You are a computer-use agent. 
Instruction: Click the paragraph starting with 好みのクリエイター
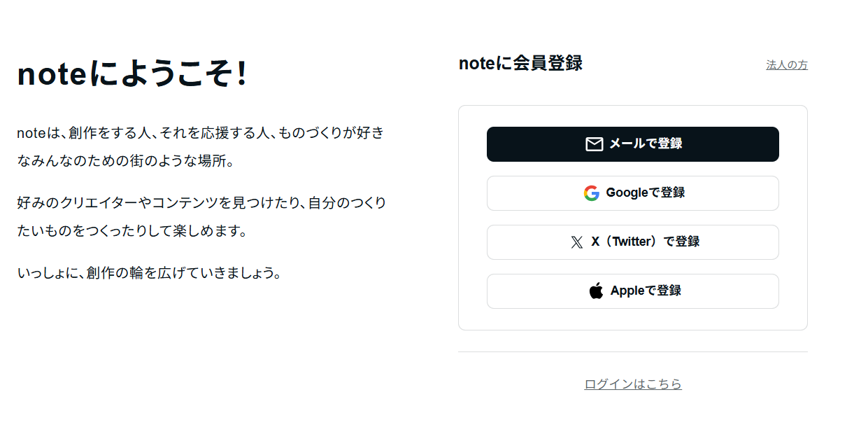pos(201,217)
